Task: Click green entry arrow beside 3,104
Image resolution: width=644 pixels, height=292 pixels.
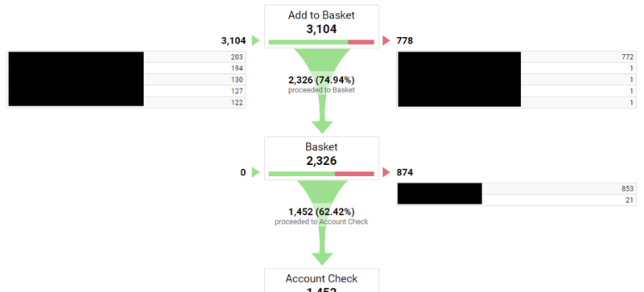Action: tap(256, 40)
